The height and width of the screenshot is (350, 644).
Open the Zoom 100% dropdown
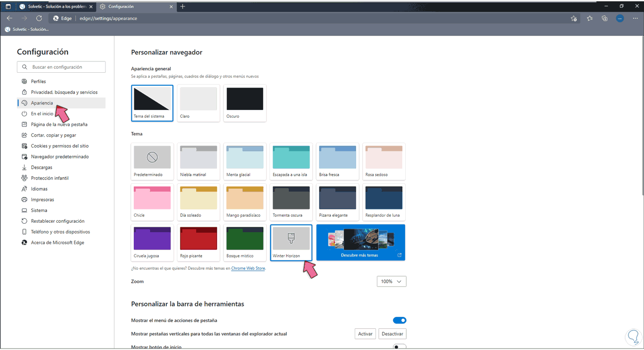pyautogui.click(x=391, y=281)
